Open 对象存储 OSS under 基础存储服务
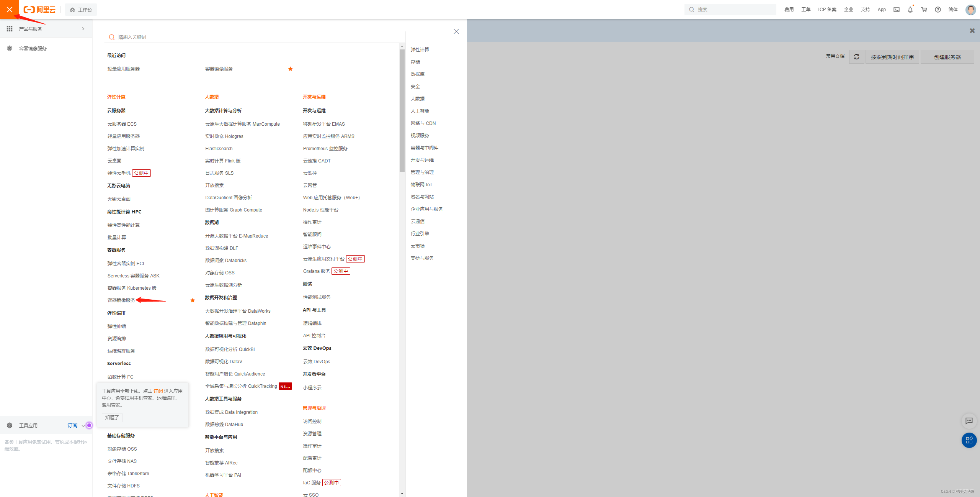 coord(122,449)
